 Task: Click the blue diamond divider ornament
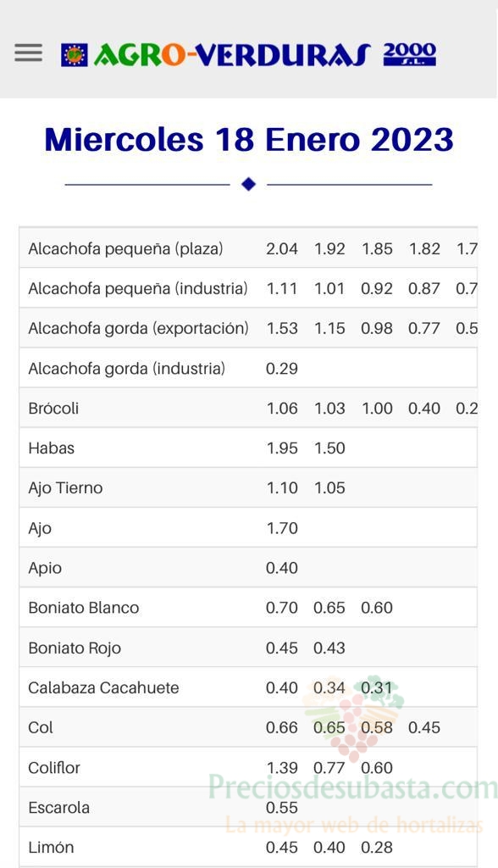[248, 184]
